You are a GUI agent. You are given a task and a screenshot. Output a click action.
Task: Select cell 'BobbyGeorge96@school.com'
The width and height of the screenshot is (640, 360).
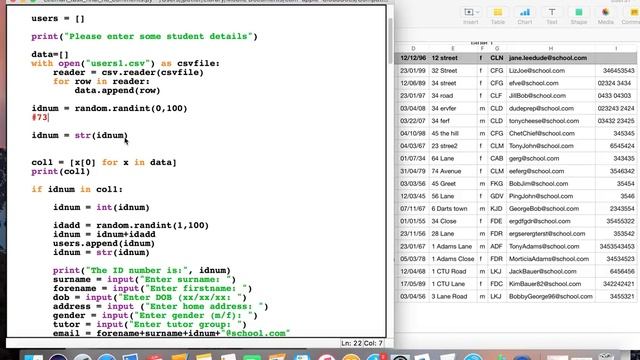click(x=551, y=297)
